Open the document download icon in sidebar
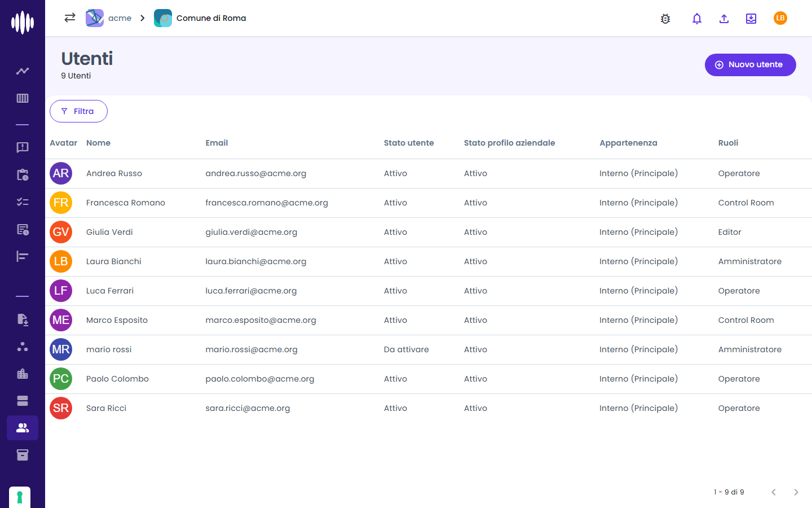Viewport: 812px width, 508px height. [x=23, y=319]
